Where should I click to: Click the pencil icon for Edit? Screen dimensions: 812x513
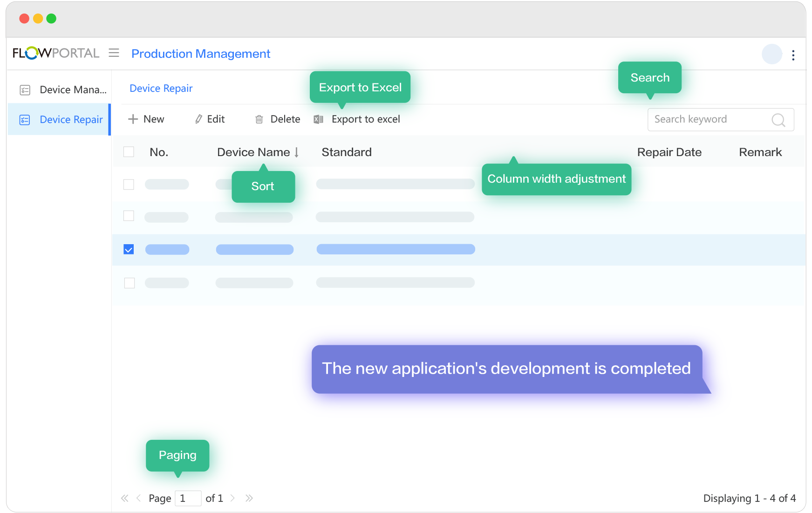tap(198, 119)
